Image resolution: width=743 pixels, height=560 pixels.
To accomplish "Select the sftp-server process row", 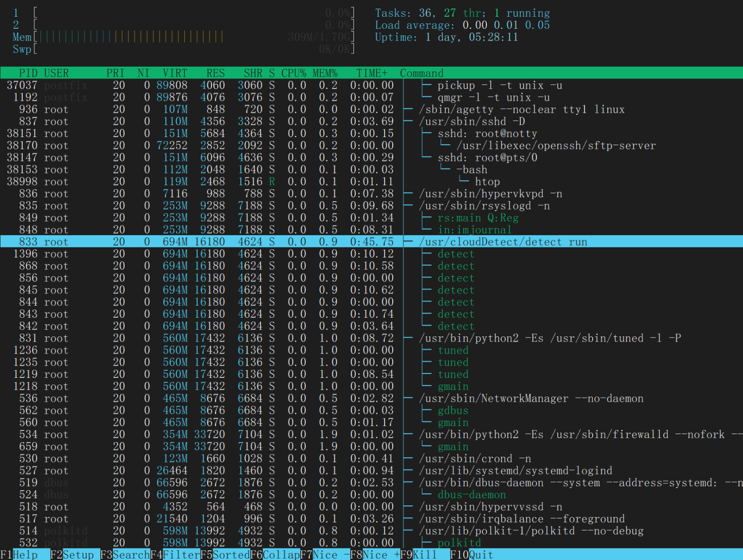I will click(x=371, y=146).
